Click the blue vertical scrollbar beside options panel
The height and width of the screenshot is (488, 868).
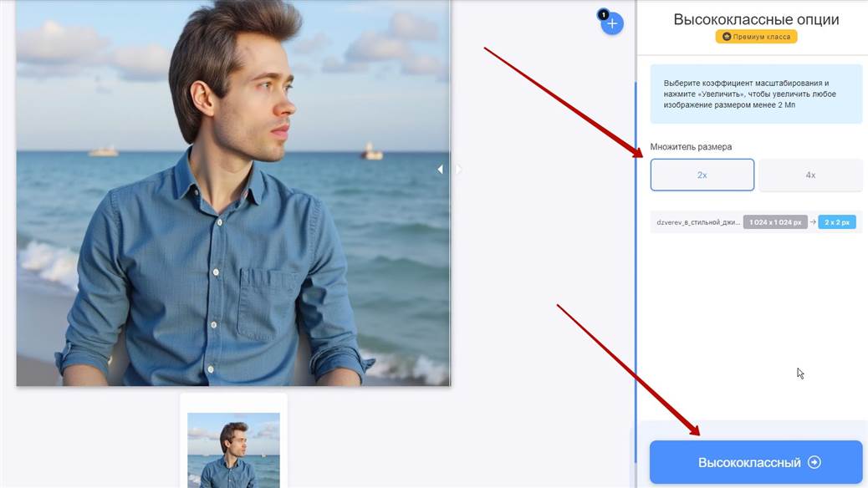pos(636,251)
